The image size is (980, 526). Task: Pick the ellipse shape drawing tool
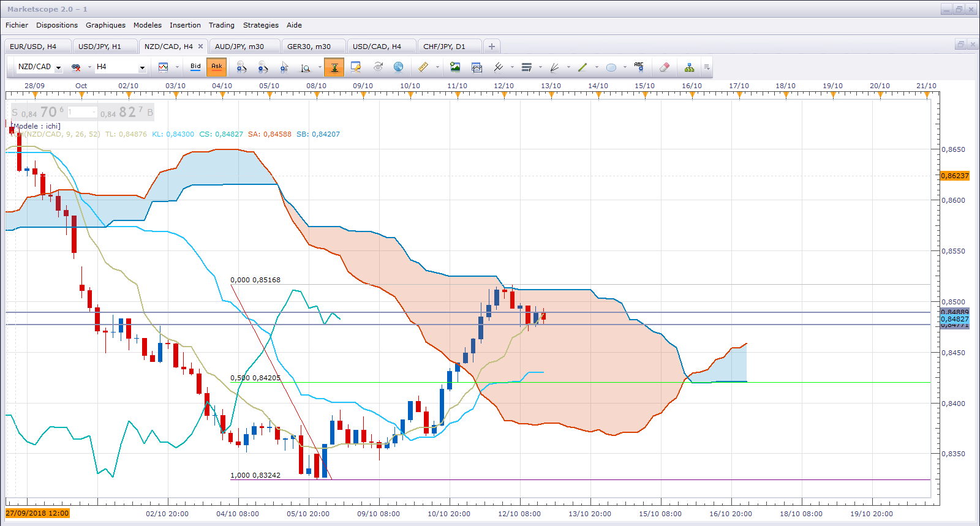coord(611,67)
